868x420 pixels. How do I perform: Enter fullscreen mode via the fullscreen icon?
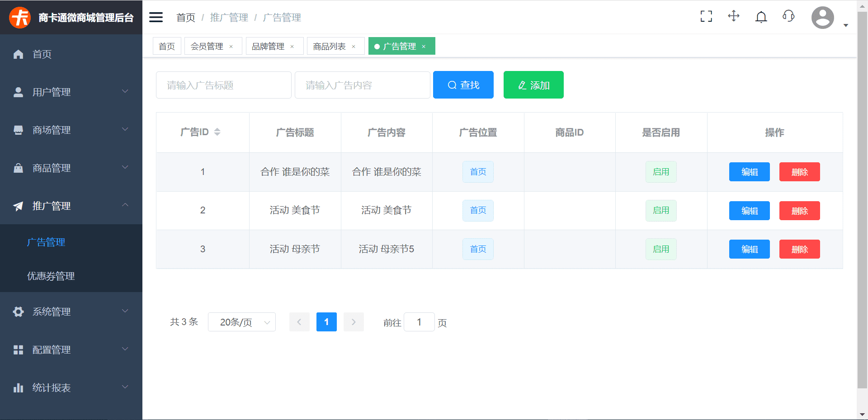point(706,16)
